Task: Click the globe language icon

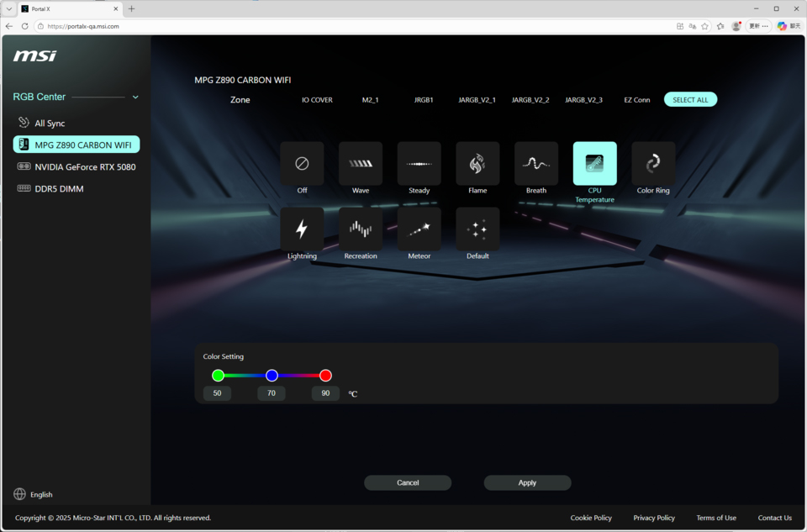Action: [x=19, y=494]
